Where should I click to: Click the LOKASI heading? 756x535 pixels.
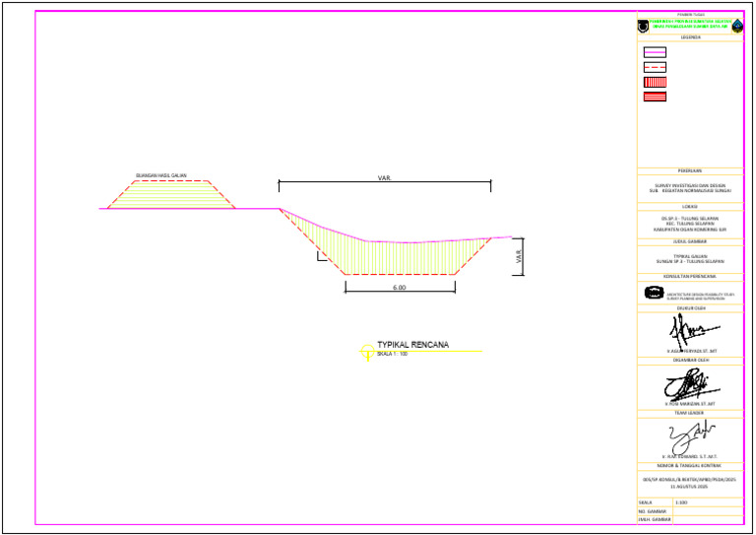point(690,207)
